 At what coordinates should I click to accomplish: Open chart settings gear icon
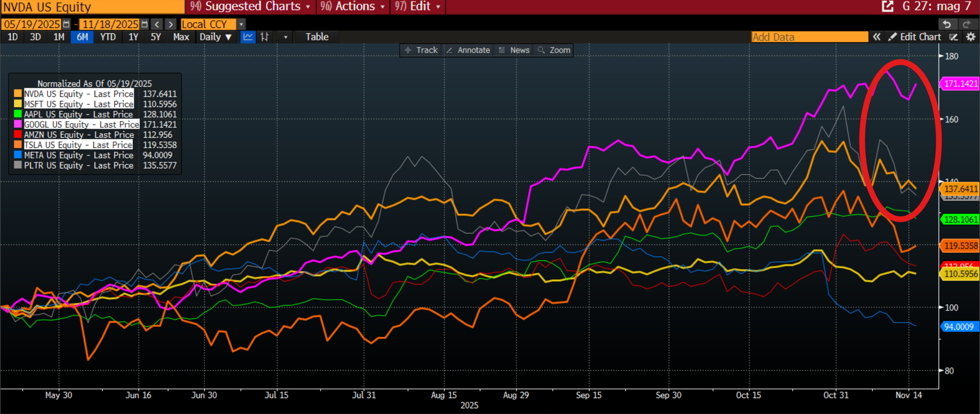tap(970, 37)
